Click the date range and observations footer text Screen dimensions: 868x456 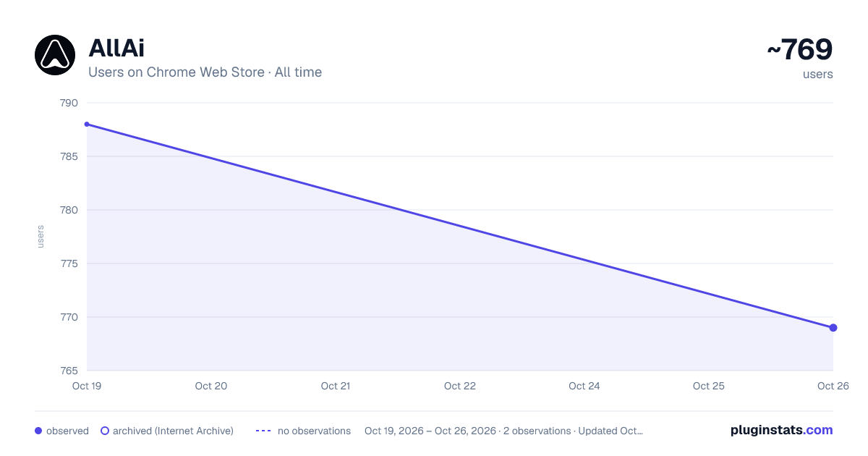[503, 431]
